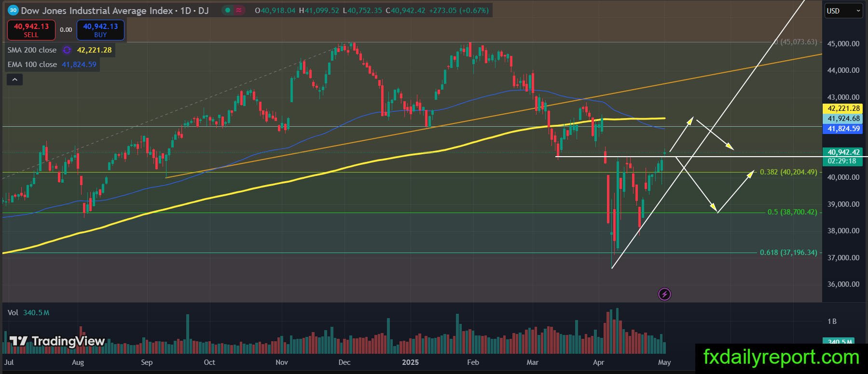Viewport: 868px width, 374px height.
Task: Click 39,000.00 on the price scale
Action: [x=843, y=204]
